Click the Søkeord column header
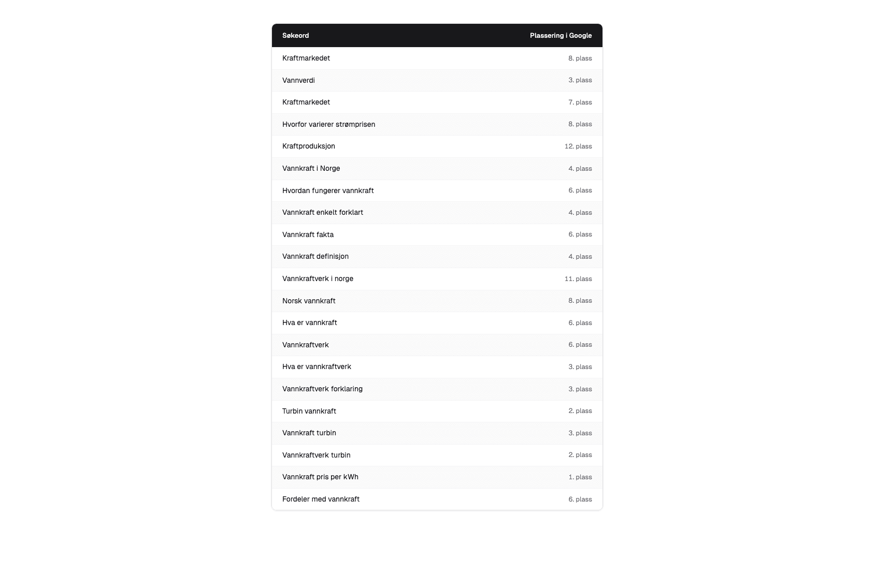 [x=295, y=36]
